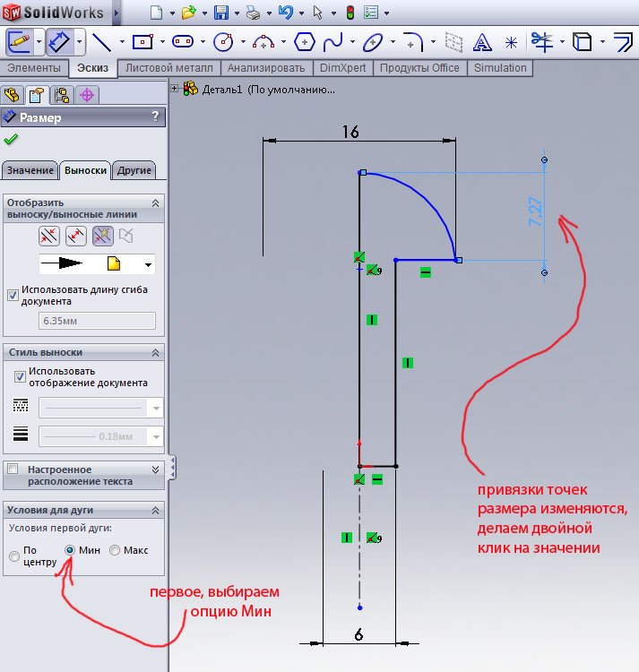Screen dimensions: 639x672
Task: Select the Line sketch tool
Action: pyautogui.click(x=101, y=41)
